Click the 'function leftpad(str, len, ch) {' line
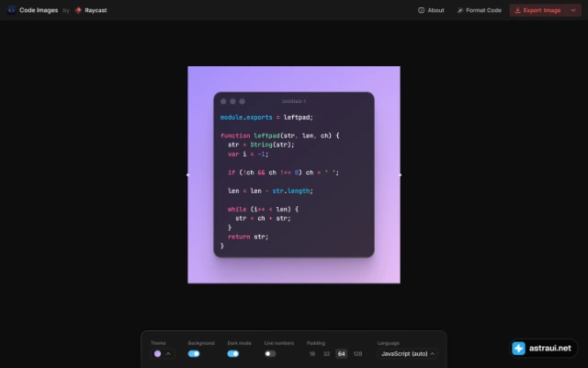 (279, 135)
